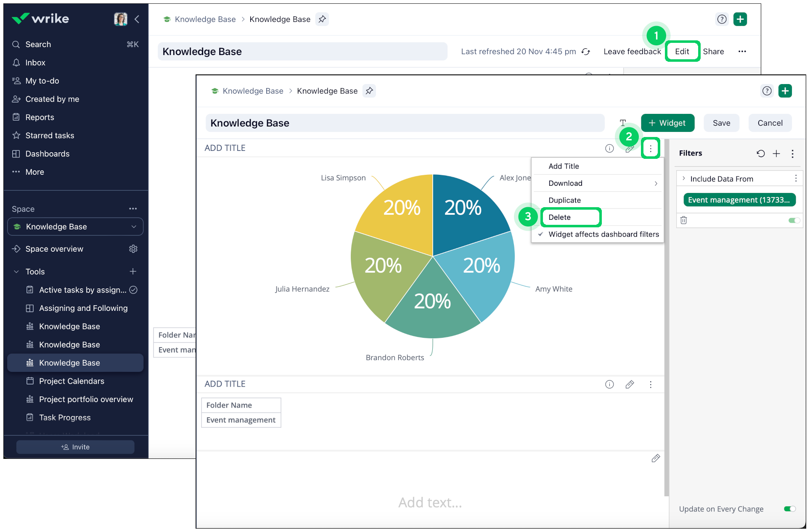
Task: Click the pencil edit icon on second widget
Action: (x=629, y=384)
